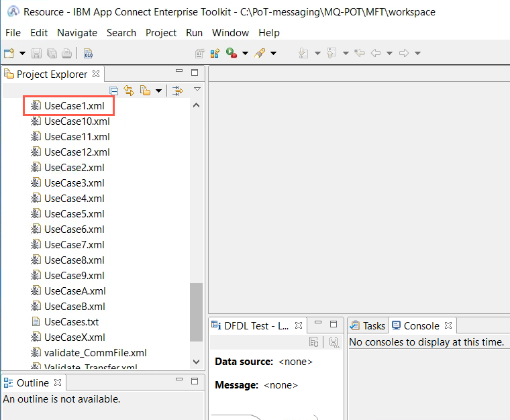Maximize the Outline panel
The height and width of the screenshot is (420, 510).
(195, 381)
